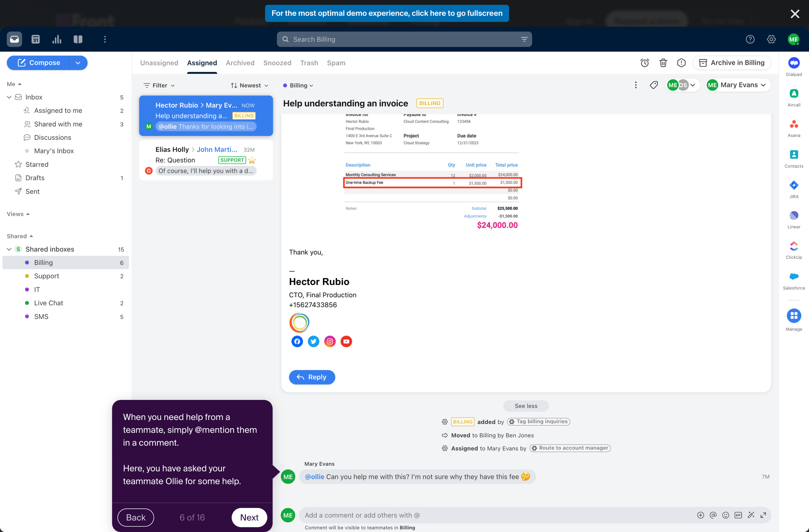Open the analytics bar chart icon
The height and width of the screenshot is (532, 809).
(57, 39)
